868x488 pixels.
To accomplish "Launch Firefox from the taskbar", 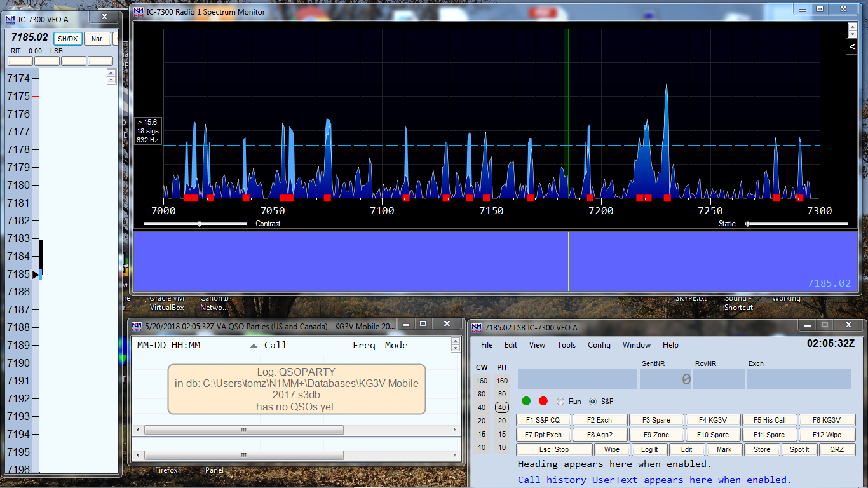I will coord(166,470).
